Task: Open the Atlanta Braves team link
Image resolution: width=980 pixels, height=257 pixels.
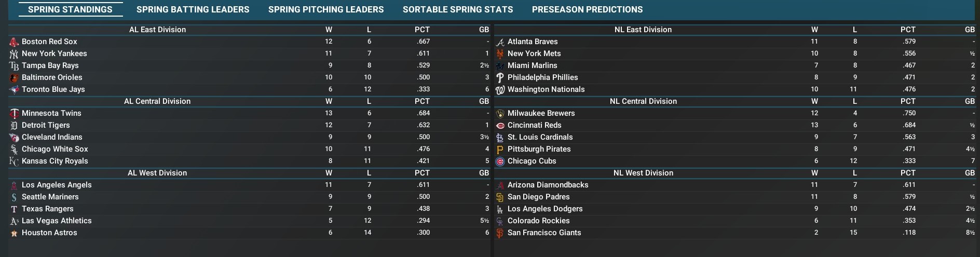Action: [533, 42]
